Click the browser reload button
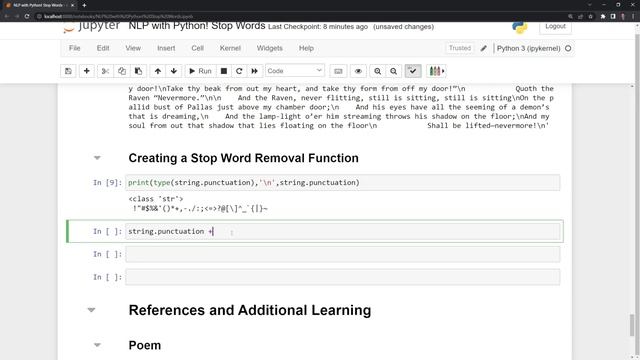640x360 pixels. click(27, 16)
